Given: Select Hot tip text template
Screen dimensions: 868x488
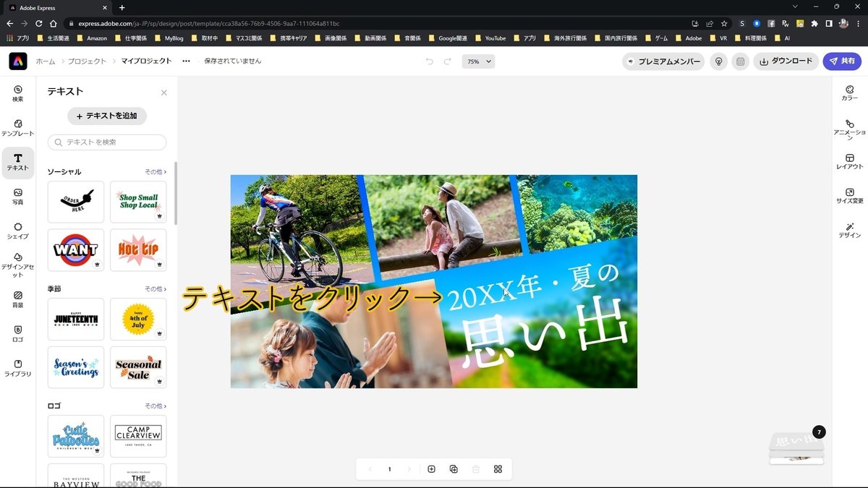Looking at the screenshot, I should pos(138,250).
